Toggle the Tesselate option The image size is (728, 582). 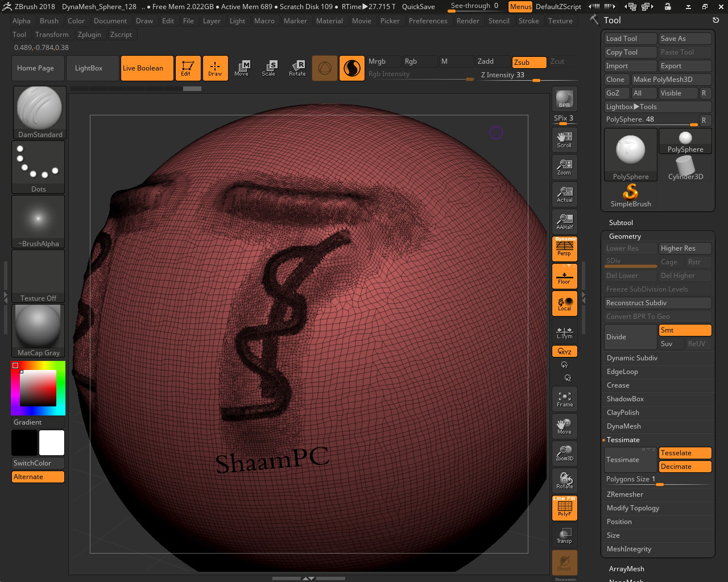685,453
